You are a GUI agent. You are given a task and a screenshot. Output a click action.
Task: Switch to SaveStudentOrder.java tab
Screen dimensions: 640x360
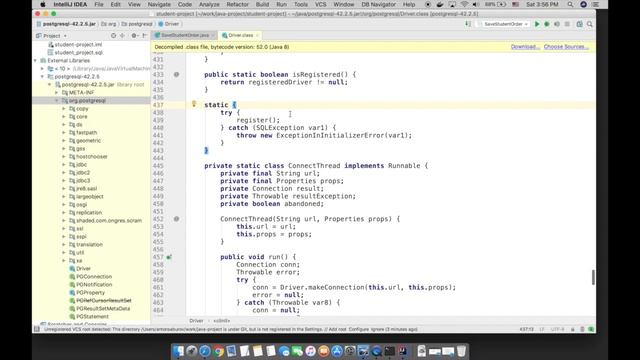(184, 36)
